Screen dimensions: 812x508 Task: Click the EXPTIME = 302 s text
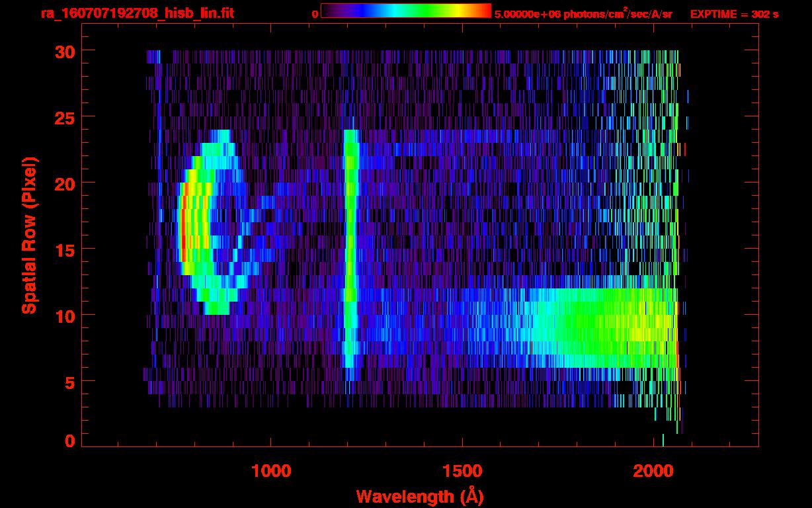734,14
